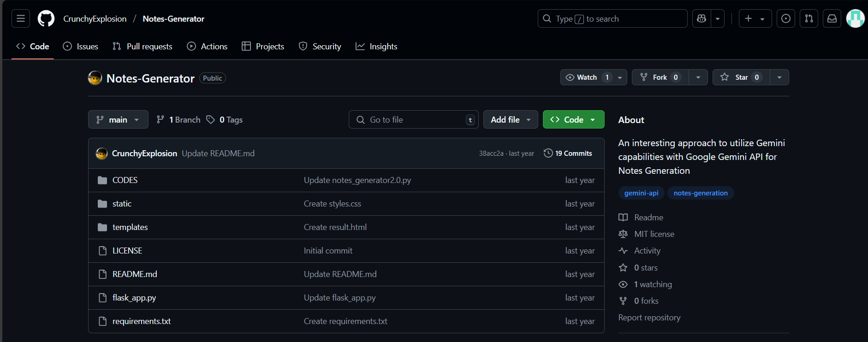Click the Notes-Generator breadcrumb link

coord(173,19)
